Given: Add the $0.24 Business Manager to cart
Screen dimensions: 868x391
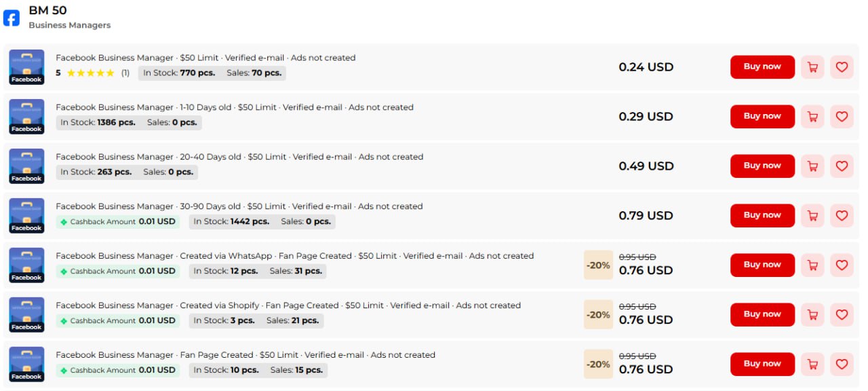Looking at the screenshot, I should (x=812, y=67).
